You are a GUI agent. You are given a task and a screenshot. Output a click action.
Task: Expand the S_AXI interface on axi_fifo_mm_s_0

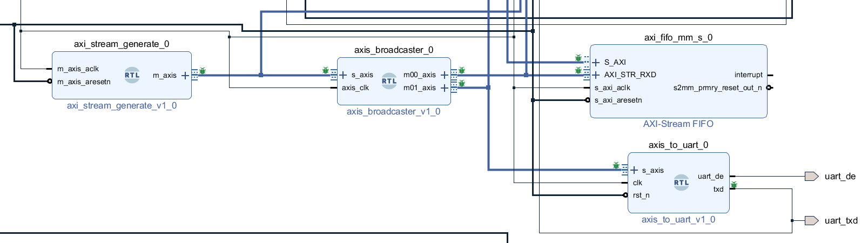(x=596, y=62)
